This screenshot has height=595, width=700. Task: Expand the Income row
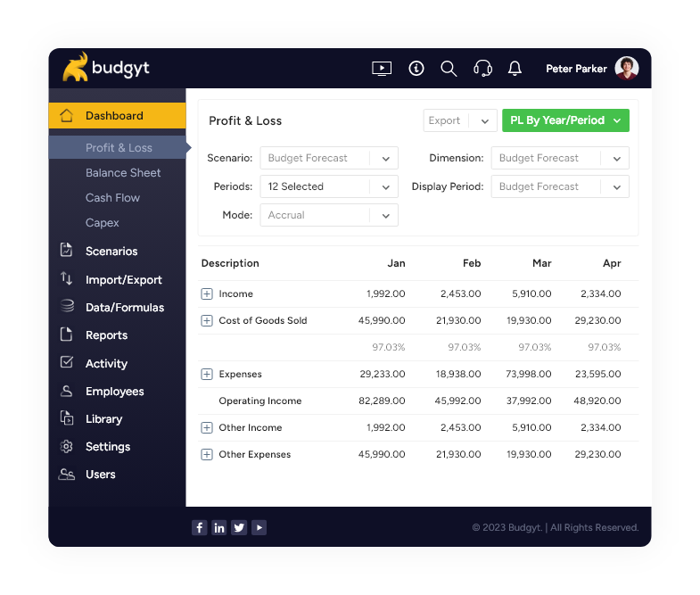point(207,293)
